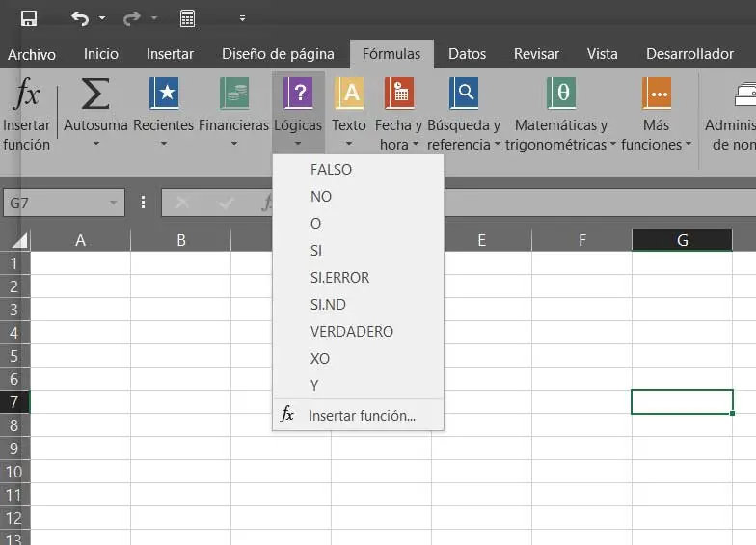The height and width of the screenshot is (545, 756).
Task: Expand the Name Box dropdown arrow
Action: 115,203
